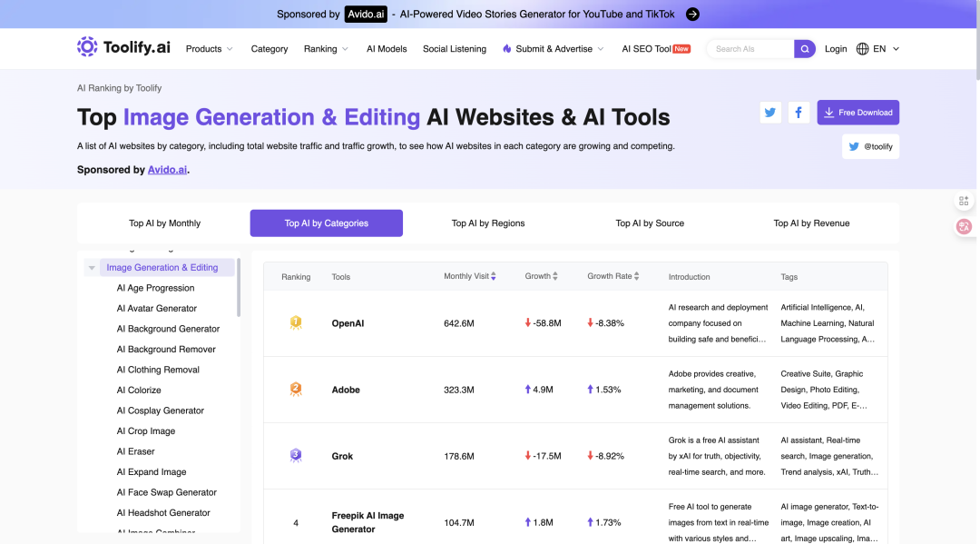The width and height of the screenshot is (980, 544).
Task: Select AI Background Remover category
Action: [x=166, y=349]
